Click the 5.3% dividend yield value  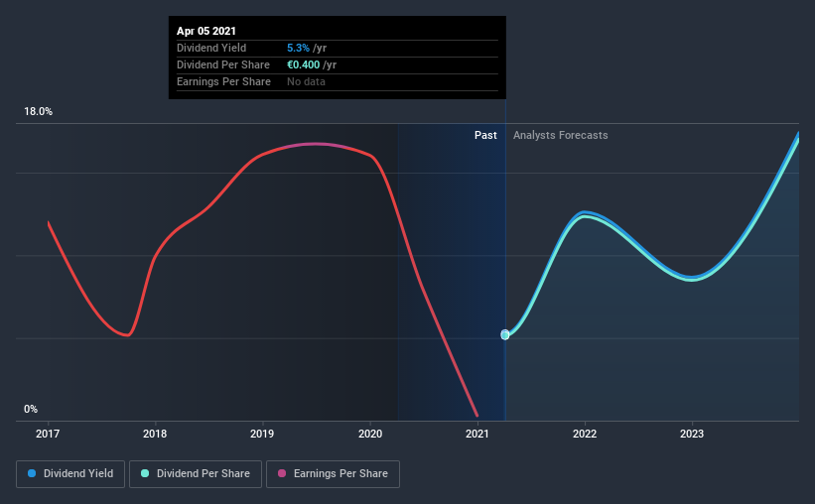point(299,48)
